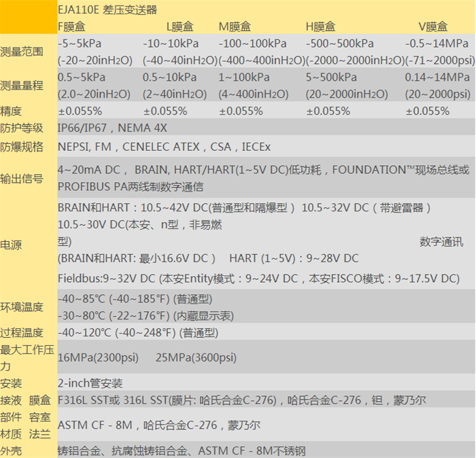The height and width of the screenshot is (458, 476).
Task: Click the value '2-inch管安装'
Action: tap(90, 383)
